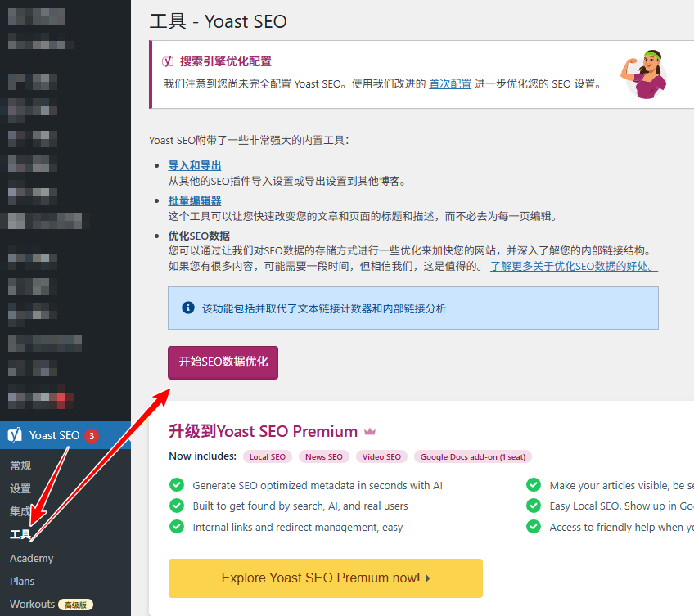Open the 常规 menu item

click(20, 465)
